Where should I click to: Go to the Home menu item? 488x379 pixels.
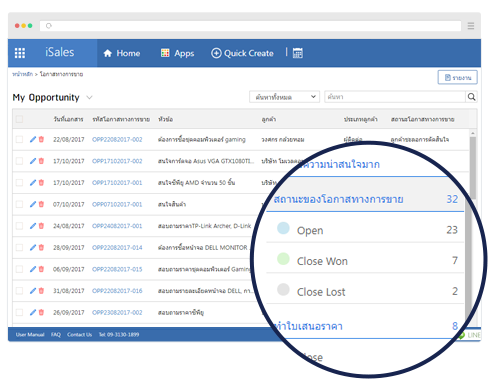pyautogui.click(x=122, y=53)
